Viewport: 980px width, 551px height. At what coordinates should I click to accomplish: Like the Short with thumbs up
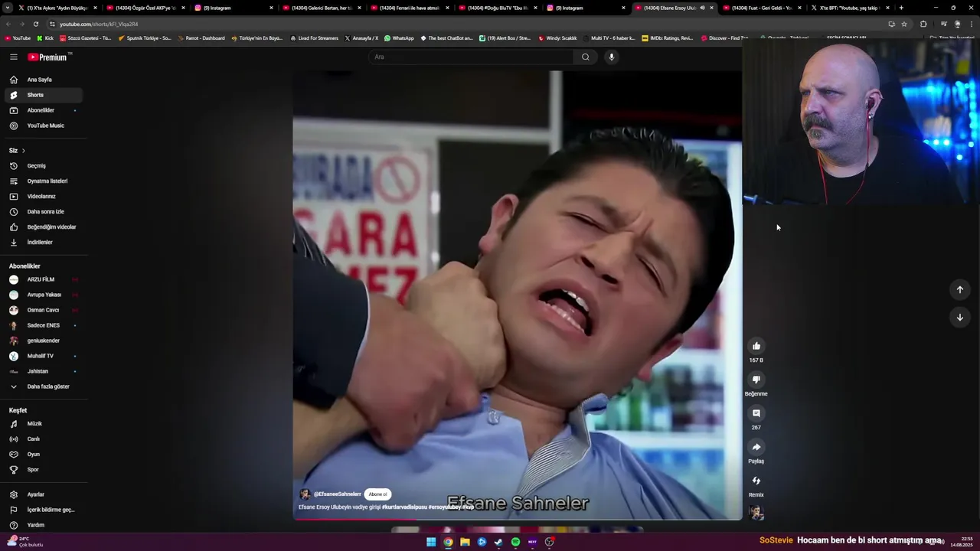pos(756,346)
